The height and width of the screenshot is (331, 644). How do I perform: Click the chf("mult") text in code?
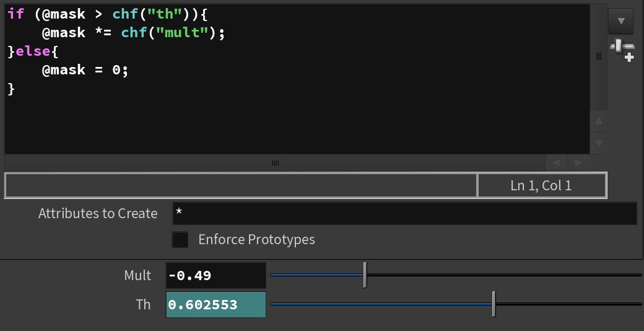click(x=169, y=32)
